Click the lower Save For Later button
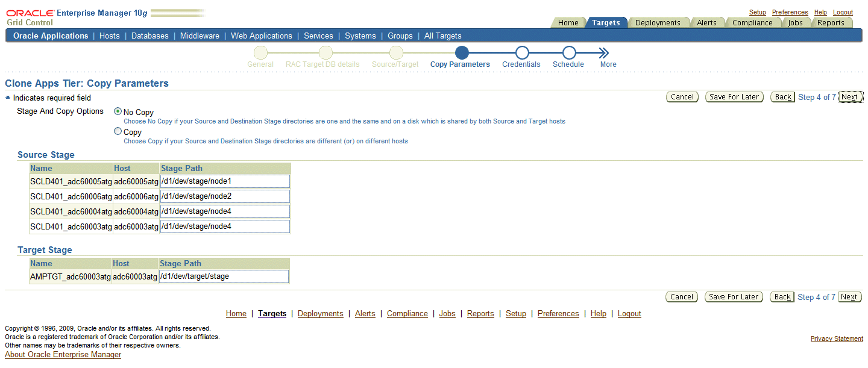This screenshot has width=868, height=368. [734, 297]
